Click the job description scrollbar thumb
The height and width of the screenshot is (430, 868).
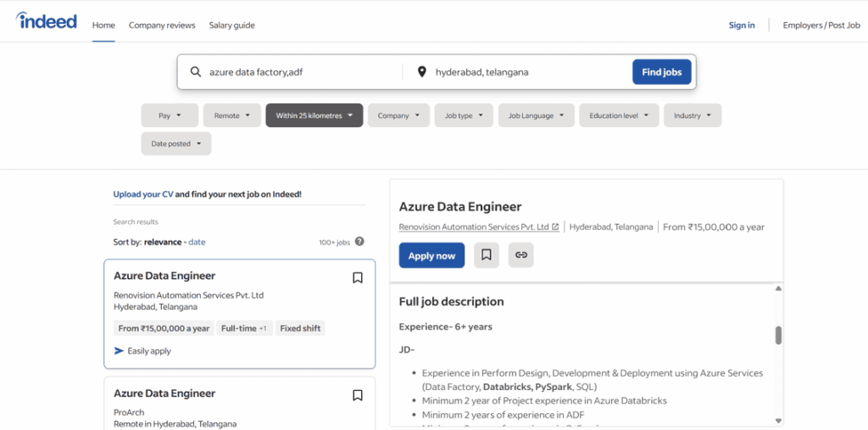pyautogui.click(x=778, y=335)
